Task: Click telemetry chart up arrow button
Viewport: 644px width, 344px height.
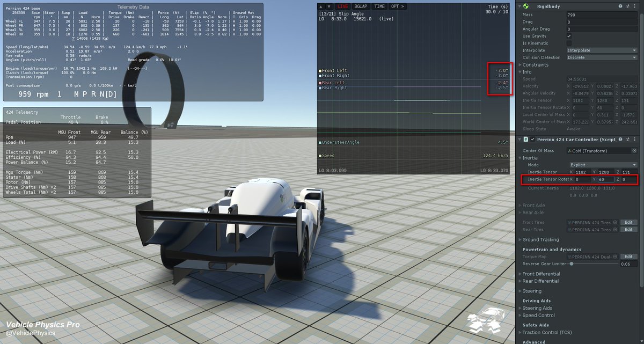Action: [321, 6]
